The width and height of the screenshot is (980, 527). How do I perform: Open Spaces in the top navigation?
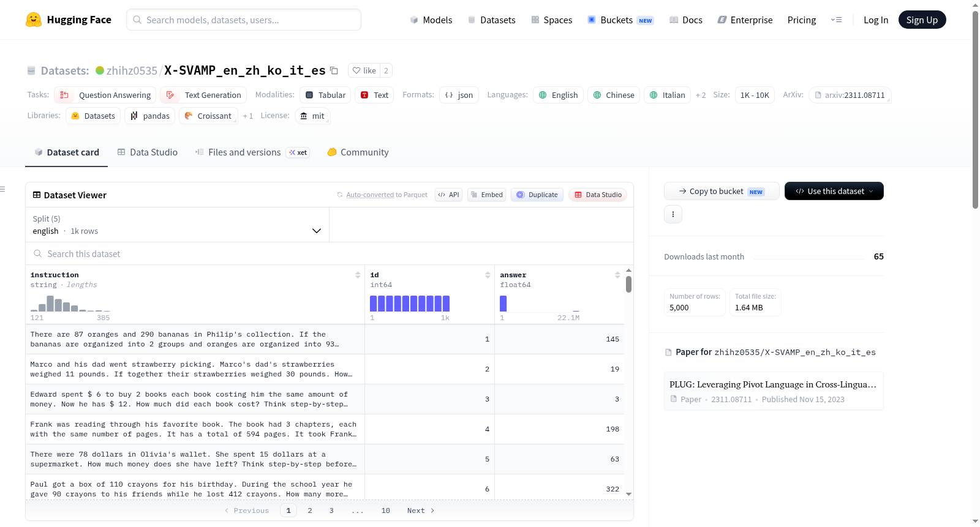tap(551, 20)
